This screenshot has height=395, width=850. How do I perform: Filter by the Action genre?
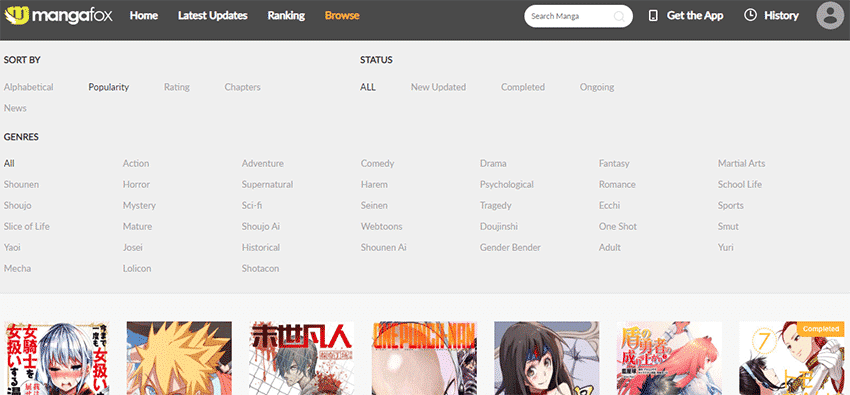coord(136,163)
